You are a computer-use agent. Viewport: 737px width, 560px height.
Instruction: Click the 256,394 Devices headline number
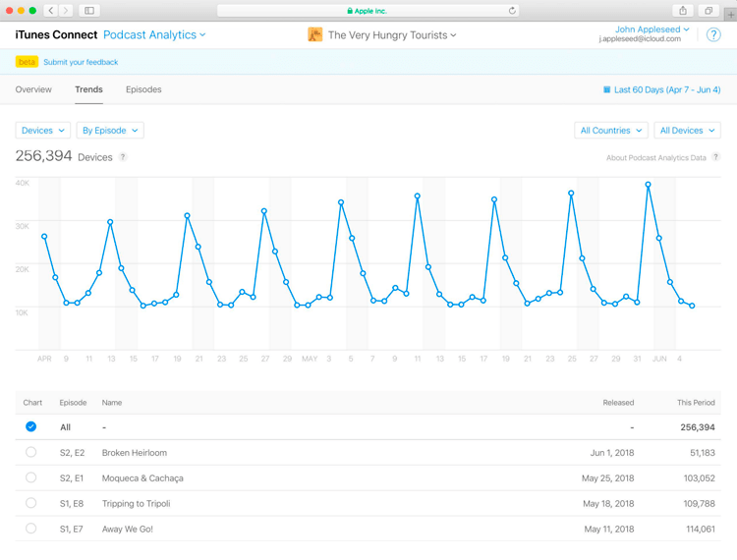tap(43, 155)
